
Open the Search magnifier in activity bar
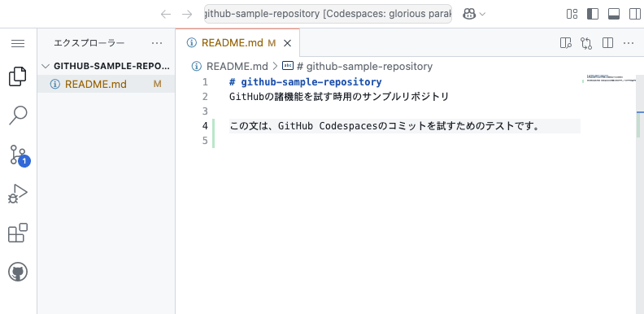point(18,115)
